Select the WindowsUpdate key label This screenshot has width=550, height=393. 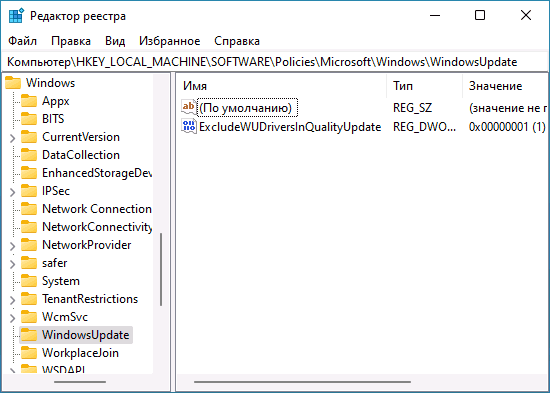point(86,335)
